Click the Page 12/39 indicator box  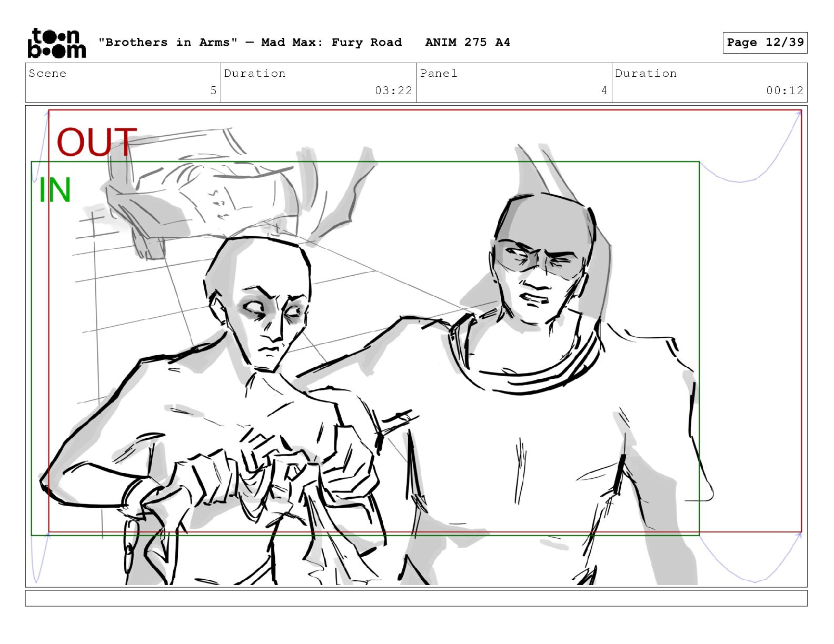(x=765, y=43)
